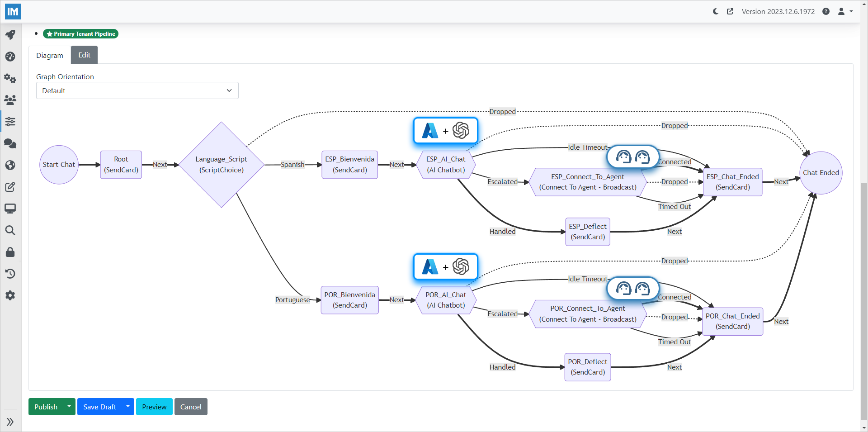868x432 pixels.
Task: Select the highlighted pipelines sliders icon
Action: pyautogui.click(x=10, y=122)
